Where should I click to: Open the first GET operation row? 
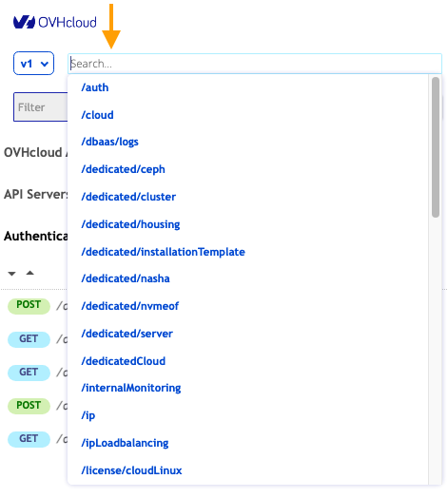click(x=37, y=339)
